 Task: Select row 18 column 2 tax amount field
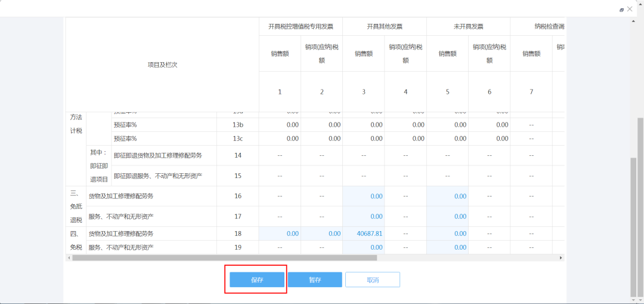point(321,234)
